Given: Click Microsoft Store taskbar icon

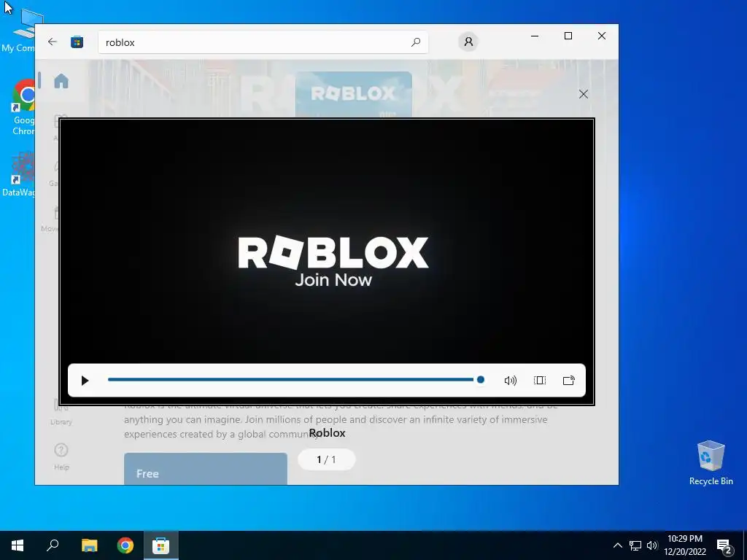Looking at the screenshot, I should click(x=161, y=545).
